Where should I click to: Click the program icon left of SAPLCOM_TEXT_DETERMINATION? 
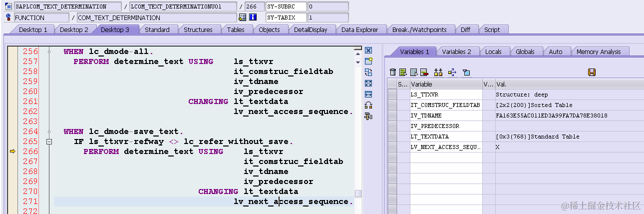8,6
